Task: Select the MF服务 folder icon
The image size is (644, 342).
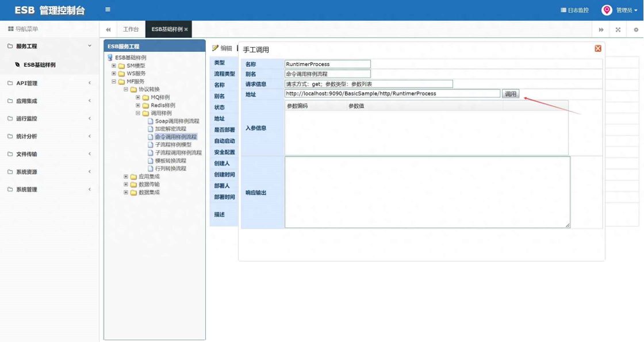Action: [121, 82]
